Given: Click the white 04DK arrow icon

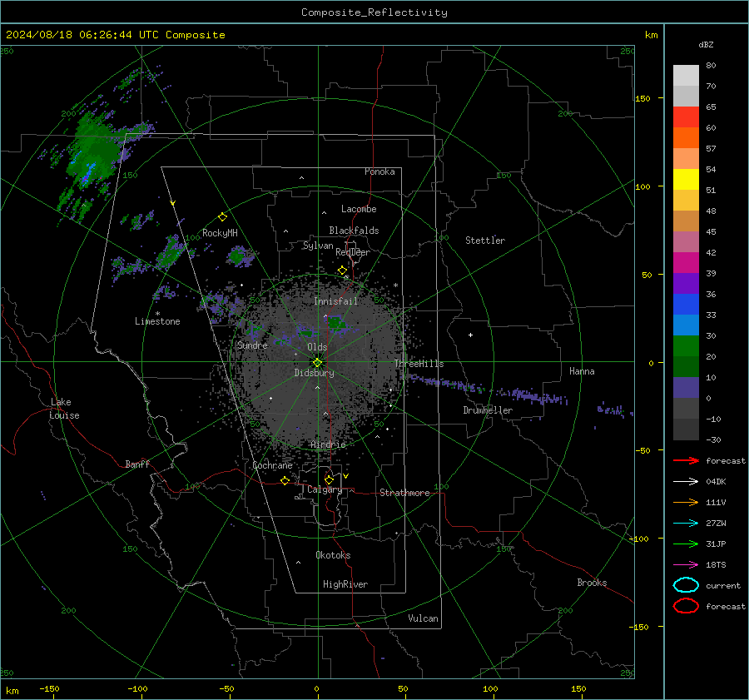Looking at the screenshot, I should tap(686, 482).
